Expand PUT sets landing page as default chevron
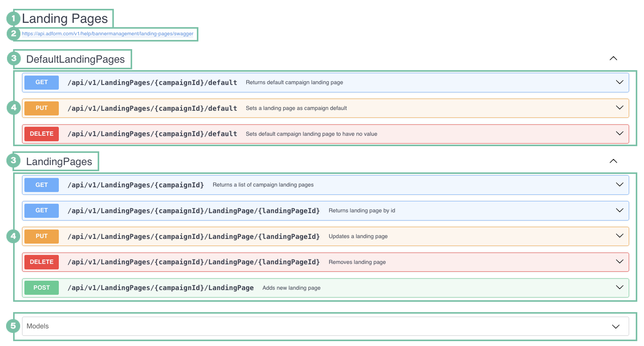 tap(620, 108)
